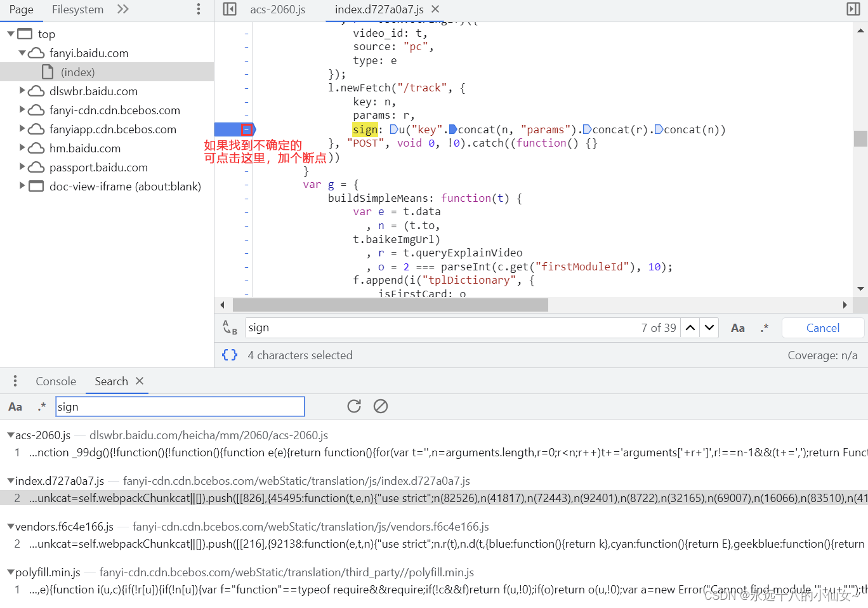Click the inline breakpoint marker before the final concat(n)

pos(659,129)
